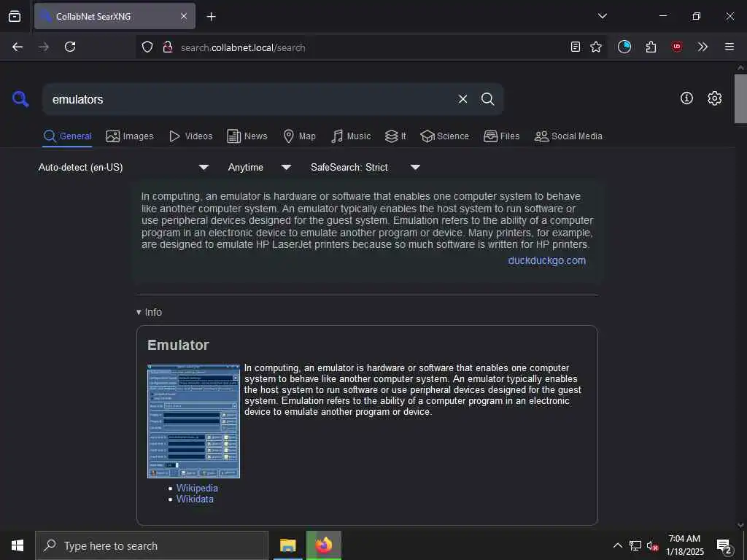This screenshot has height=560, width=747.
Task: Click the Emulator infobox heading
Action: (x=178, y=345)
